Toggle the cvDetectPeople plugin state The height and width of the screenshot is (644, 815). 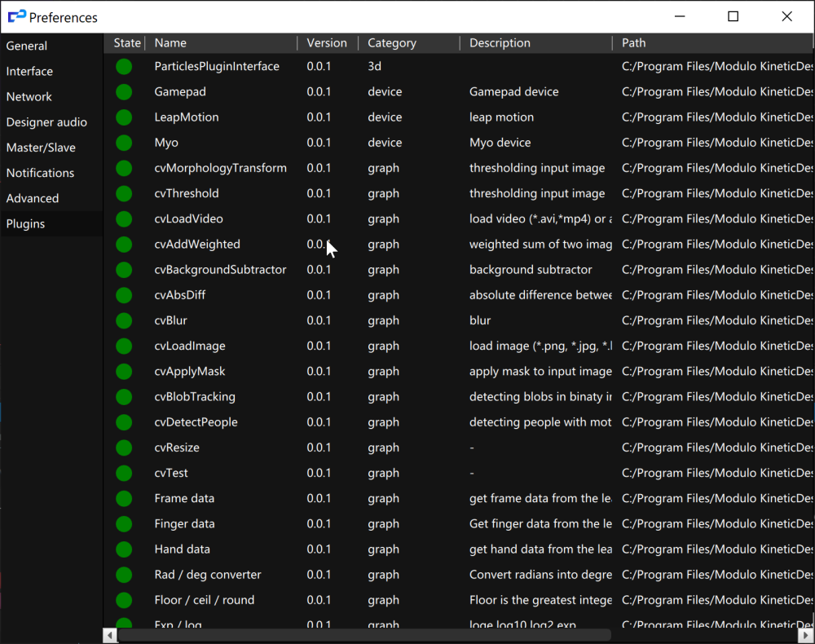(x=124, y=422)
